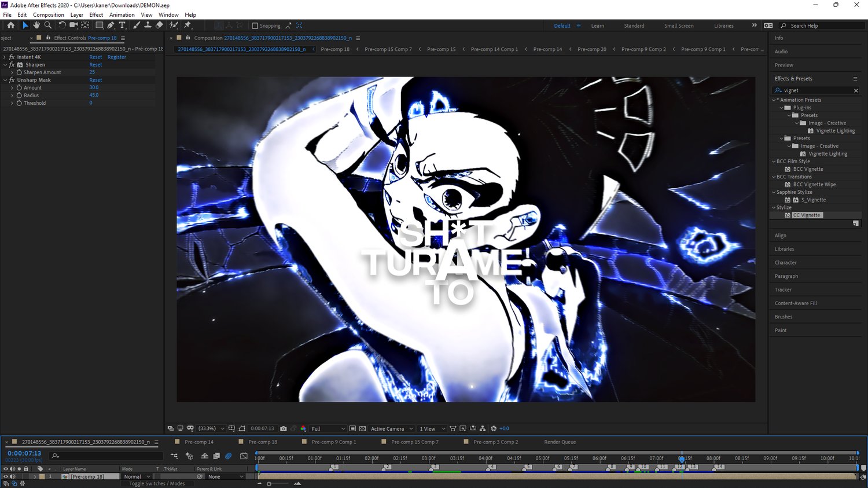Enable the Snapping checkbox
Image resolution: width=868 pixels, height=488 pixels.
click(255, 26)
